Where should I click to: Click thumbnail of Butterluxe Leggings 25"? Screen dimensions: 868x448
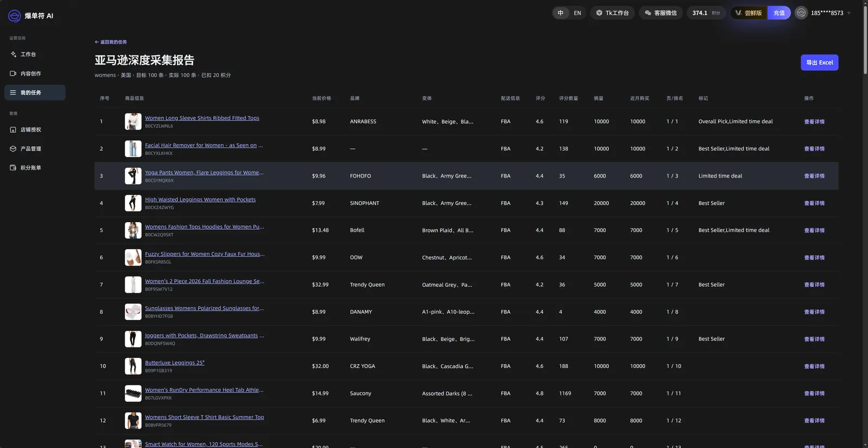click(x=133, y=366)
